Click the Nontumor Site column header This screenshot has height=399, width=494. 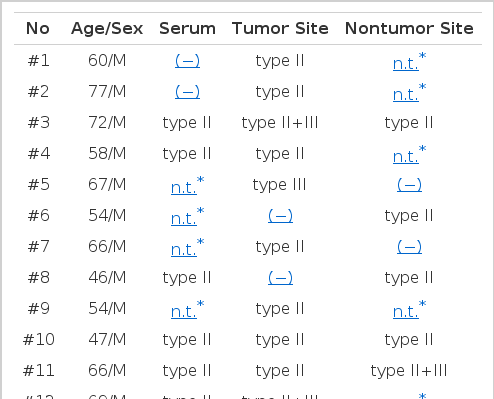pos(409,28)
